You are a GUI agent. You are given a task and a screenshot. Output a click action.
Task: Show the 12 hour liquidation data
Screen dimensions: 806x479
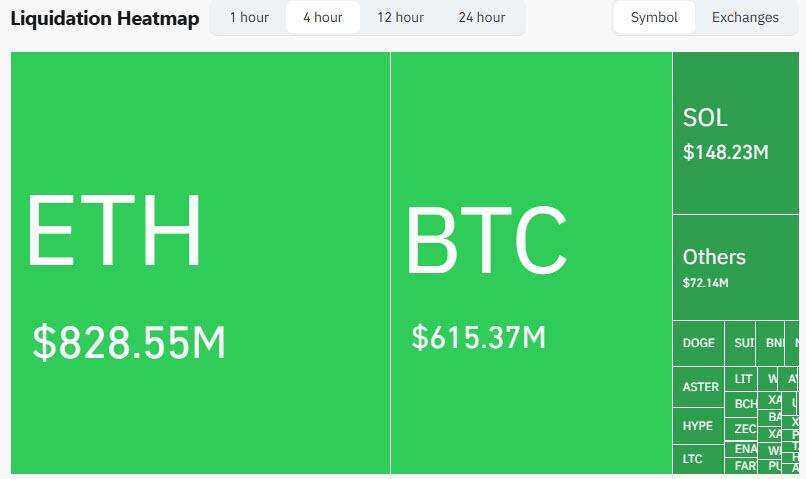(x=400, y=18)
